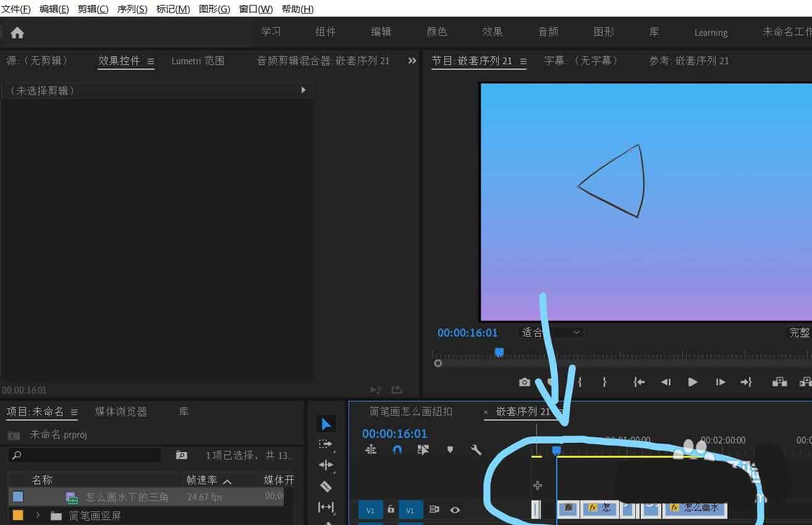812x525 pixels.
Task: Toggle V1 sync lock
Action: 434,510
